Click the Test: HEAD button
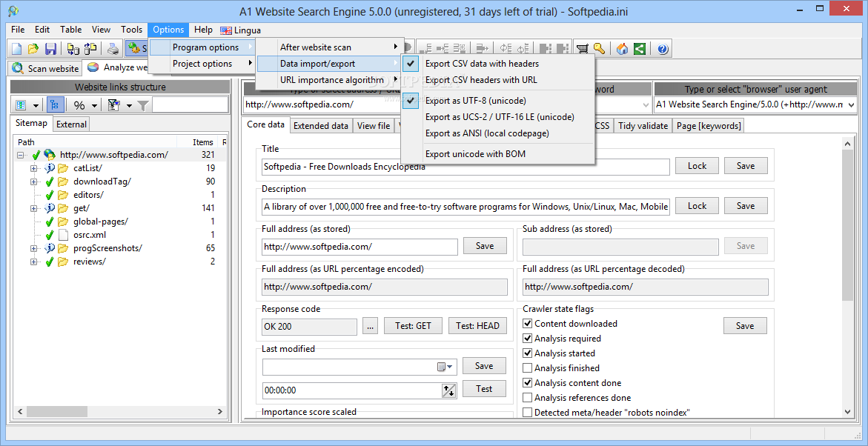 coord(477,326)
